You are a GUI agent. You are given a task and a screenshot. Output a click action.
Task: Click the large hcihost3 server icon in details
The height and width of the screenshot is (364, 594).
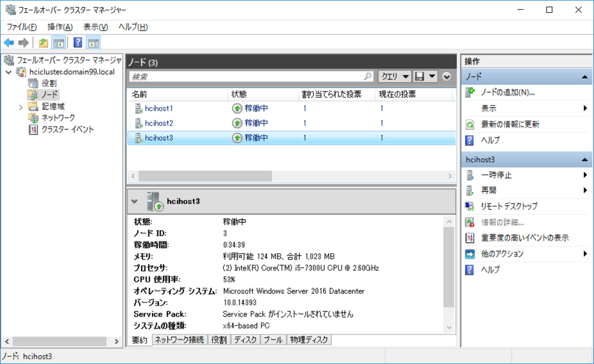(x=154, y=201)
